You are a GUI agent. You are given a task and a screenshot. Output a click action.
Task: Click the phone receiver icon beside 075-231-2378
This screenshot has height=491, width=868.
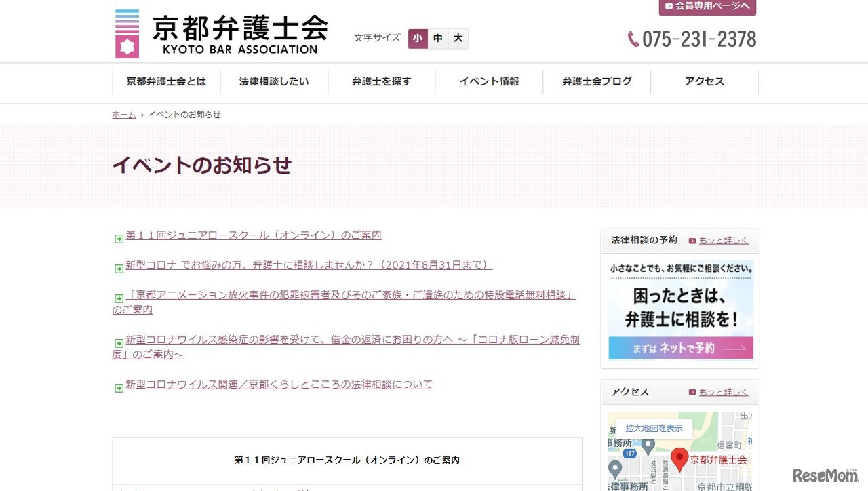click(632, 39)
